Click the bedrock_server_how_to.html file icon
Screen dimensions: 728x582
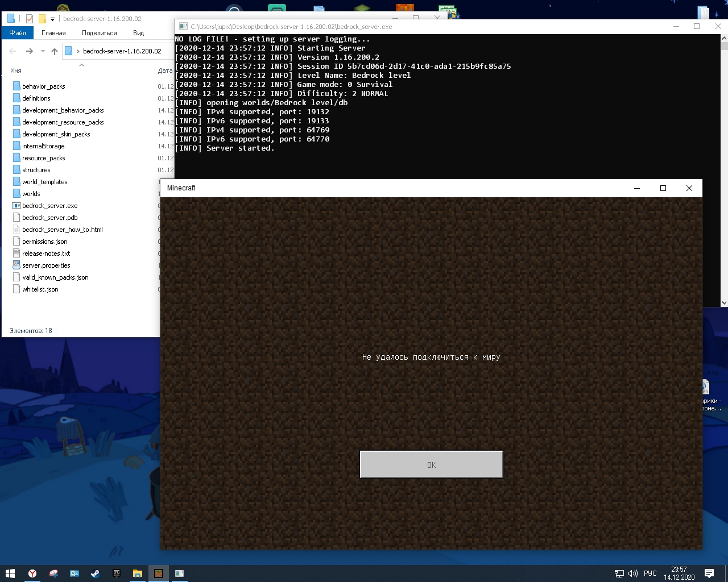click(x=16, y=230)
